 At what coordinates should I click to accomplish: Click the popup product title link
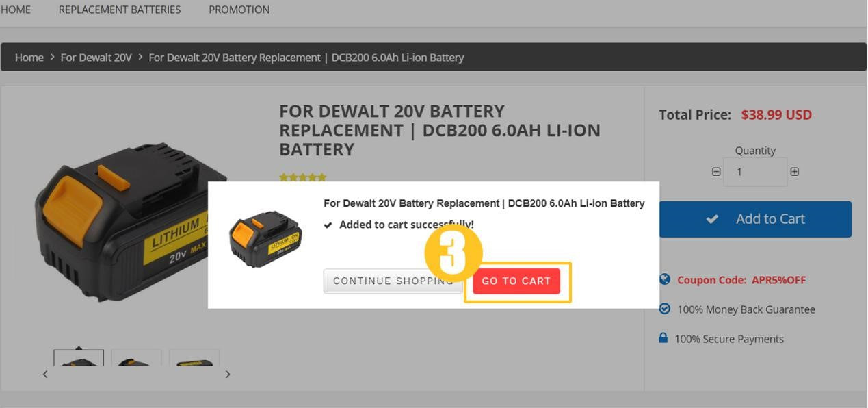(x=484, y=203)
